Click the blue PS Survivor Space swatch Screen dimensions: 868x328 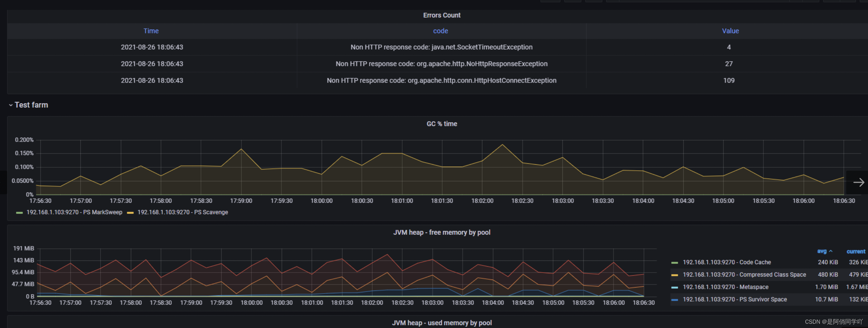pyautogui.click(x=675, y=300)
